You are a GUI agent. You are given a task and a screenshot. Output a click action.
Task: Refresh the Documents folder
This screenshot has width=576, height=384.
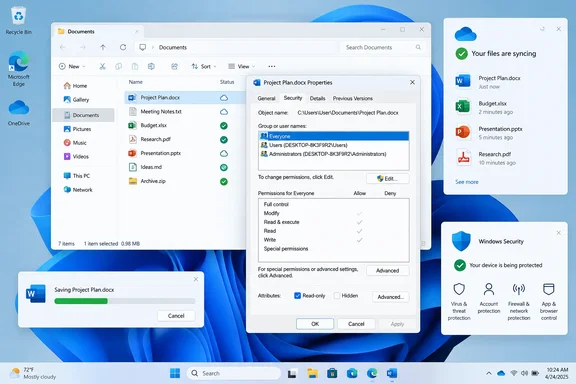pos(123,47)
